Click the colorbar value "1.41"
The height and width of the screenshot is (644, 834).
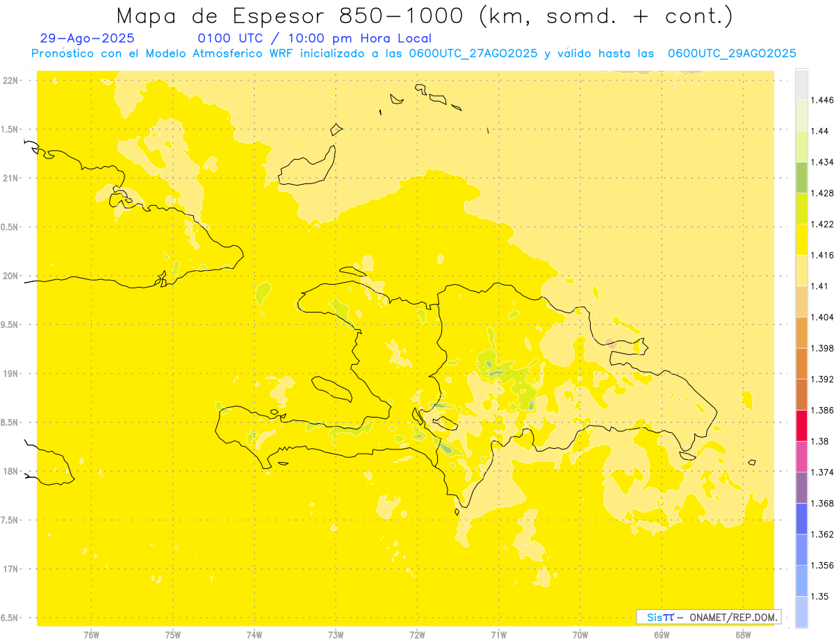821,286
